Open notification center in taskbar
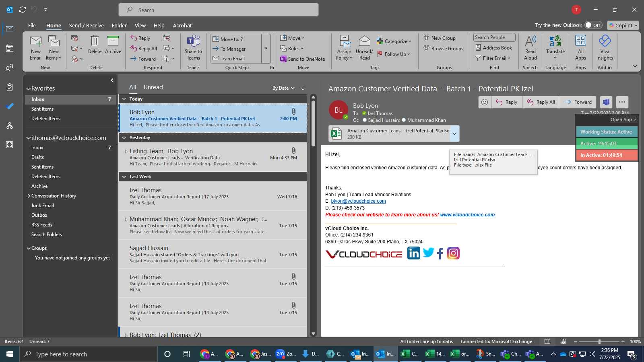This screenshot has width=644, height=362. [631, 354]
